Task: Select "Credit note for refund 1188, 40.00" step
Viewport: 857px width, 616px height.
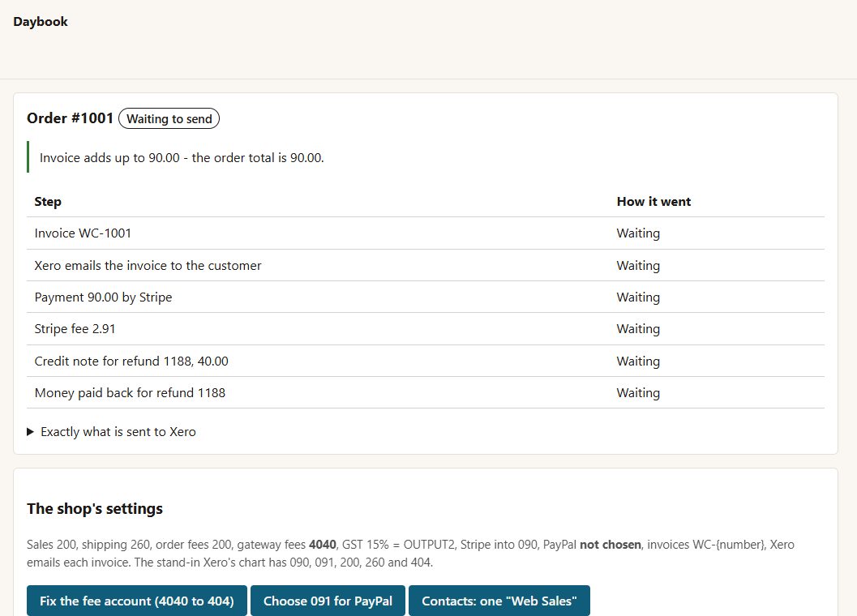Action: pyautogui.click(x=425, y=361)
